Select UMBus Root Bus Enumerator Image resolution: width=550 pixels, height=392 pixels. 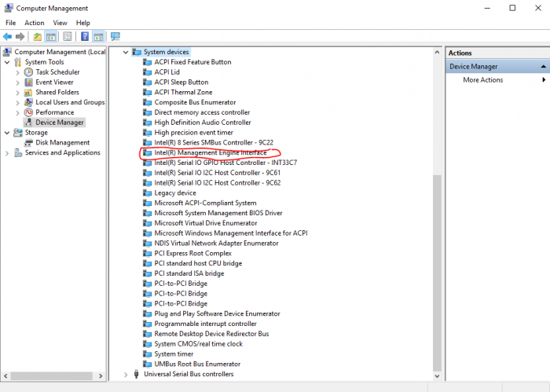pyautogui.click(x=197, y=364)
